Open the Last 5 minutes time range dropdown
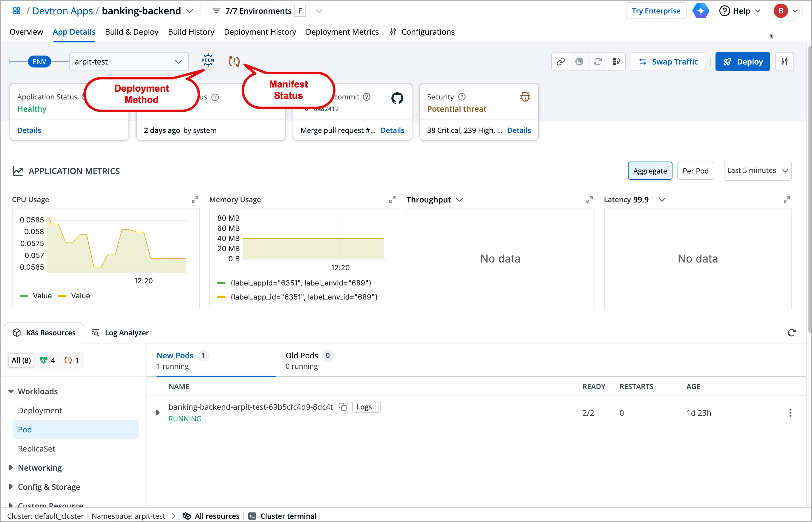812x522 pixels. click(x=757, y=171)
